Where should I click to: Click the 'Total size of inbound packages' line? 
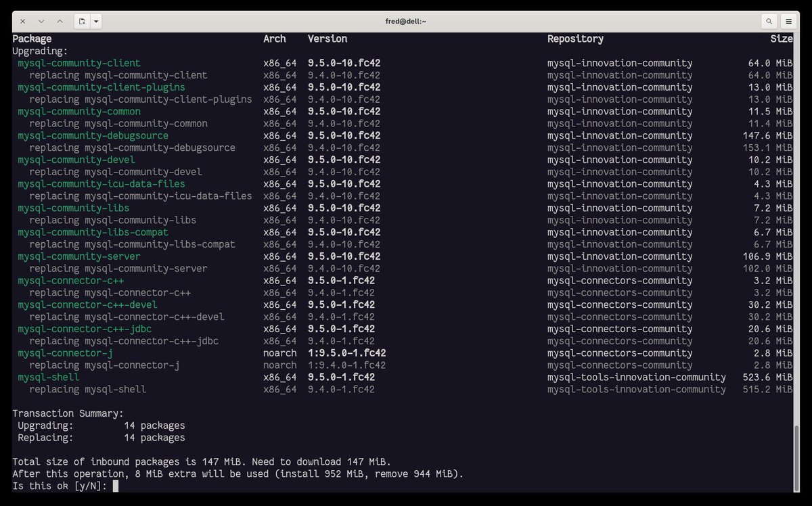click(x=202, y=462)
